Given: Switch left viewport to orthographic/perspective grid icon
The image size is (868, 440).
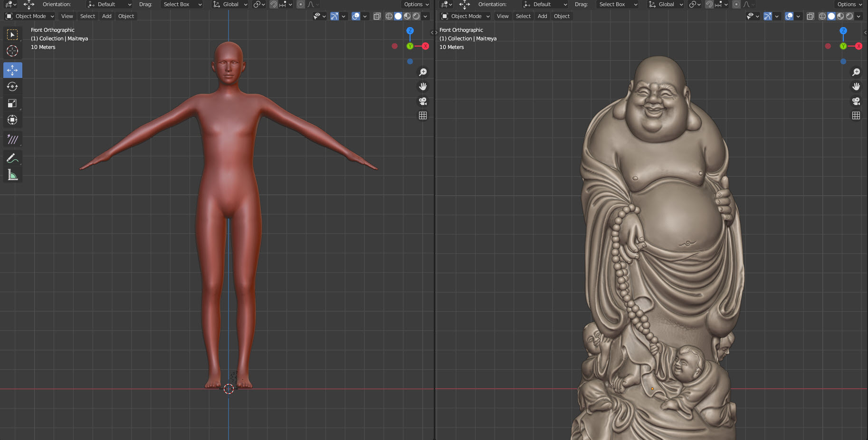Looking at the screenshot, I should [423, 115].
